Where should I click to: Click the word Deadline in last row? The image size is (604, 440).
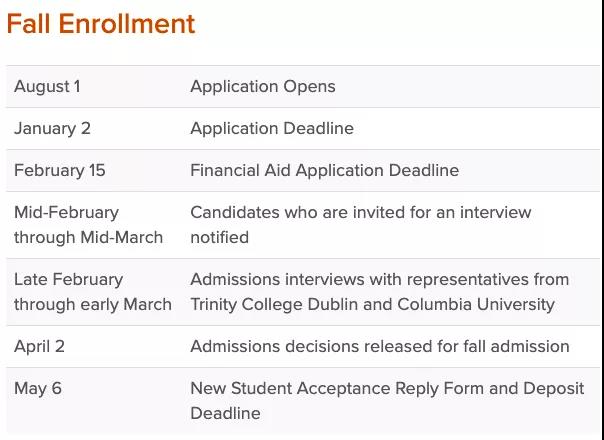pyautogui.click(x=224, y=413)
